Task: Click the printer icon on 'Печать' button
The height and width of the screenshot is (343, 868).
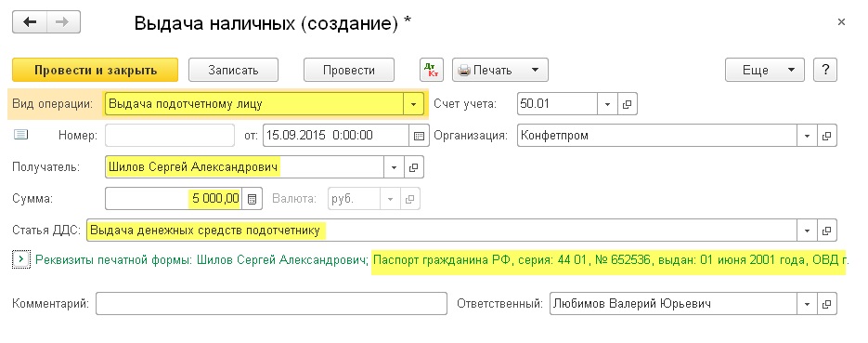Action: coord(464,71)
